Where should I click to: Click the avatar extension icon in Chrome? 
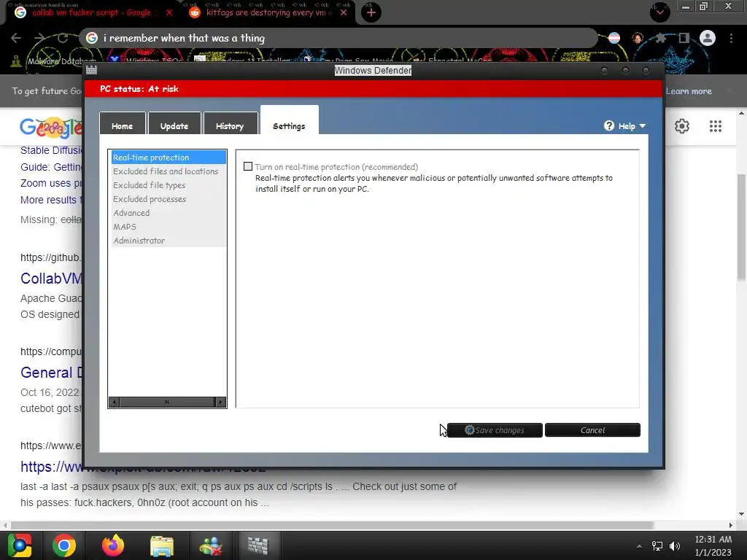click(x=638, y=38)
